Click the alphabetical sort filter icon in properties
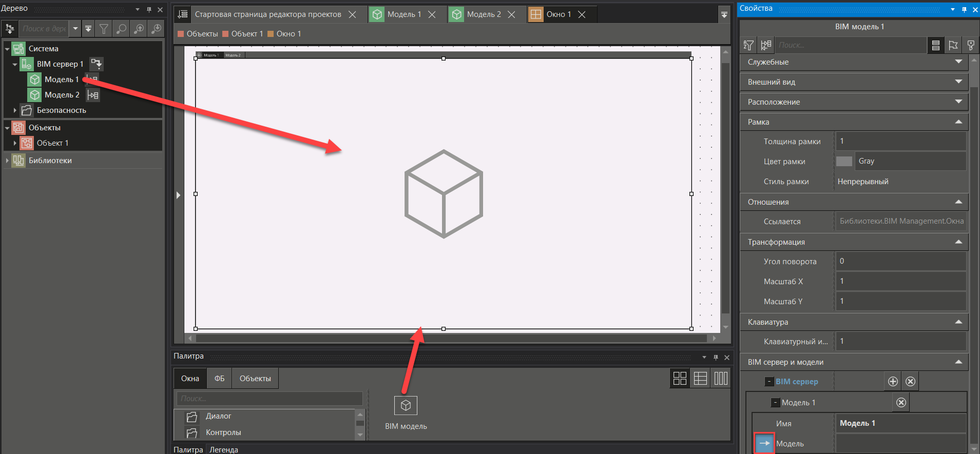This screenshot has height=454, width=980. pyautogui.click(x=748, y=46)
